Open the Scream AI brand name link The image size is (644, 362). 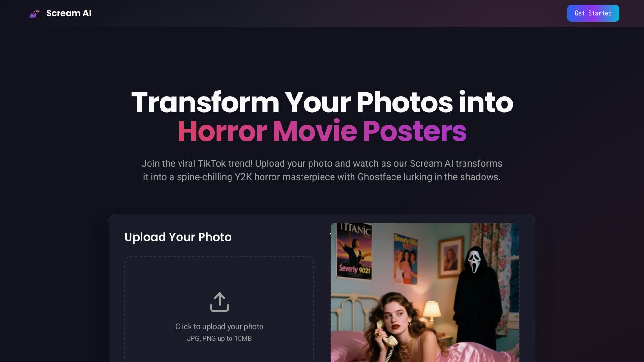69,13
